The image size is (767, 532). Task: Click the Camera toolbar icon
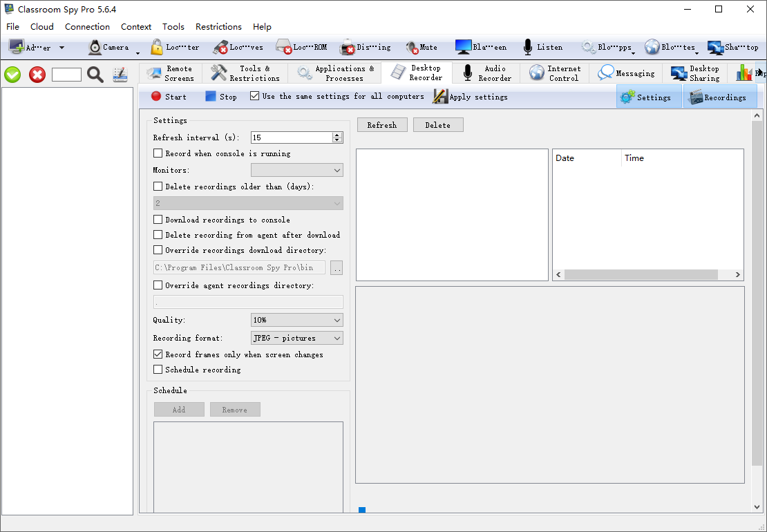[x=95, y=48]
